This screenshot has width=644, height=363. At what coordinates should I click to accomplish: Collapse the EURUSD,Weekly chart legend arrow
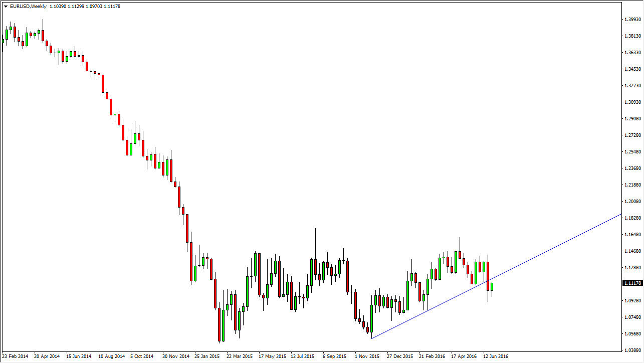tap(6, 6)
